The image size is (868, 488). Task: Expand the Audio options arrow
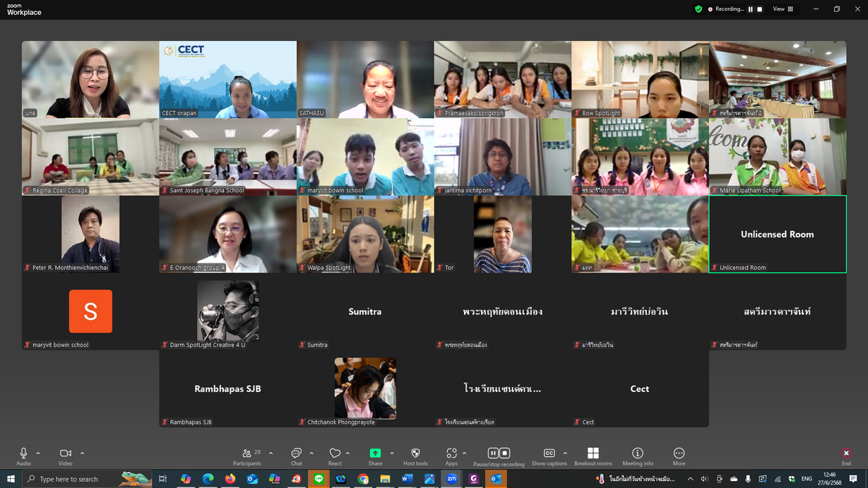(38, 453)
